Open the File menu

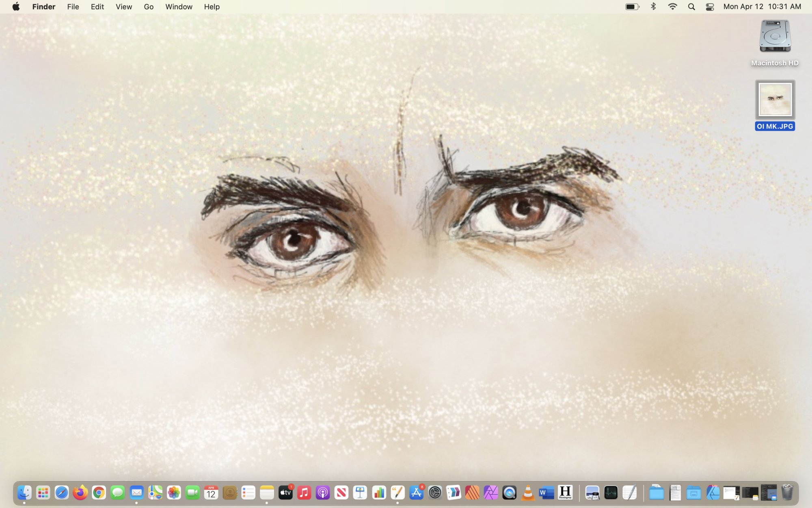[x=73, y=7]
